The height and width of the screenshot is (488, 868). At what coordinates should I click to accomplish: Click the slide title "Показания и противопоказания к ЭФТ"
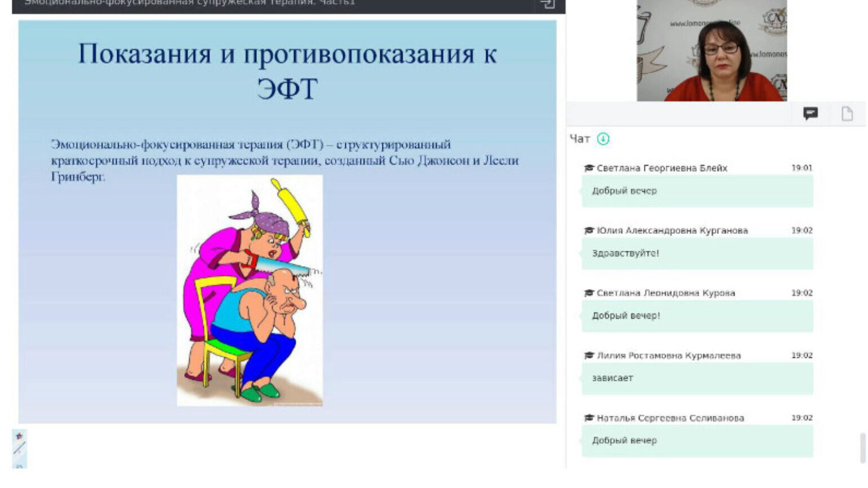[x=287, y=70]
